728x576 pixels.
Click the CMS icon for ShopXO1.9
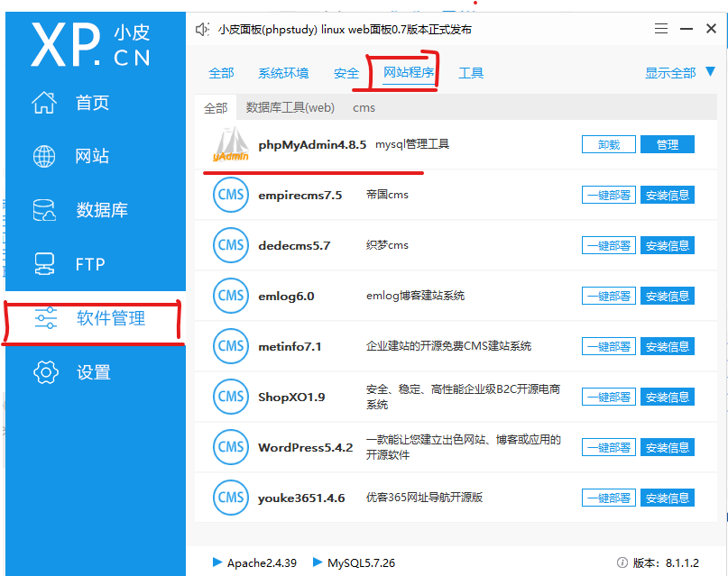click(231, 397)
